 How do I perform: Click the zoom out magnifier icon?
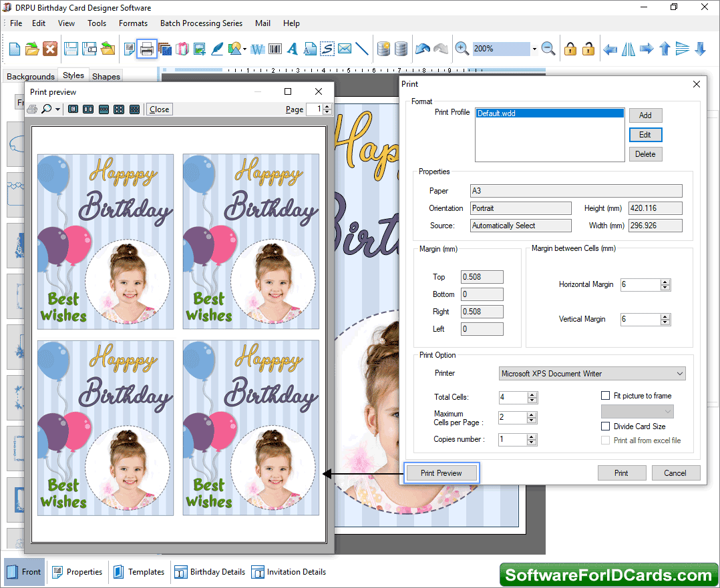[548, 48]
